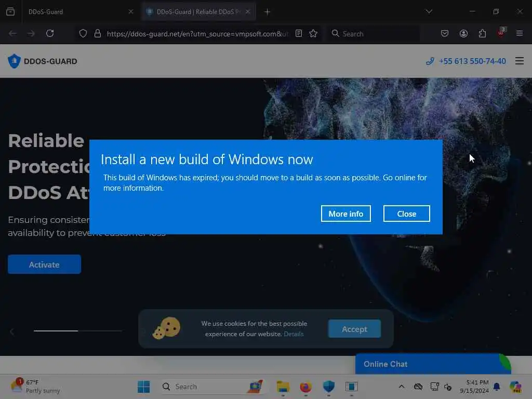Open Firefox View icon
532x399 pixels.
coord(10,11)
